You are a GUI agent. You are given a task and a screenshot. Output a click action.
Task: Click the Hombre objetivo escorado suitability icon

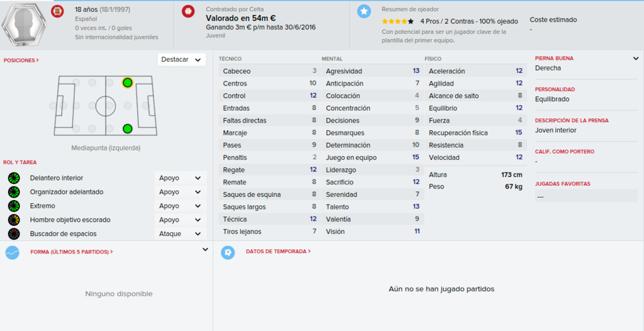[14, 220]
